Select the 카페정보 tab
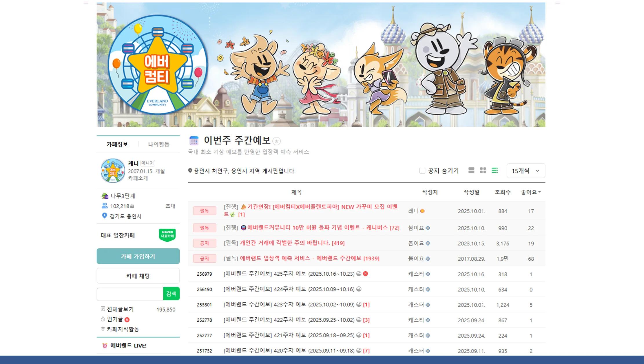Viewport: 644px width, 364px height. (117, 144)
